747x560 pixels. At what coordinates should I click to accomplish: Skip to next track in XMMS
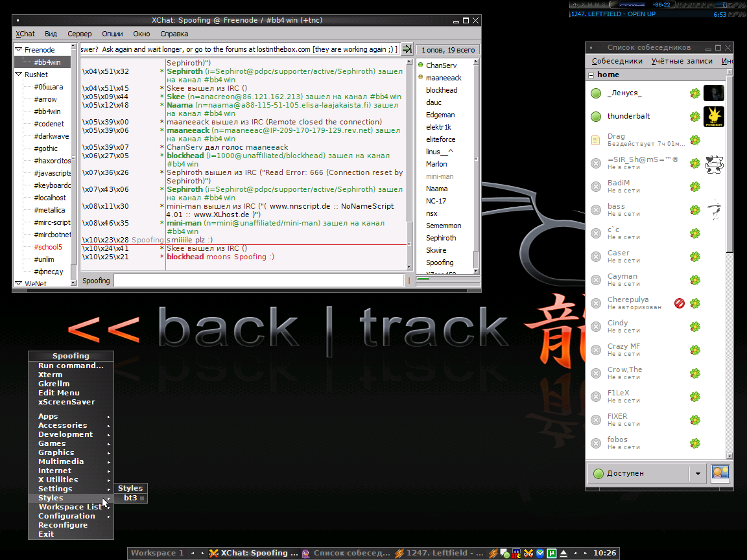(706, 5)
